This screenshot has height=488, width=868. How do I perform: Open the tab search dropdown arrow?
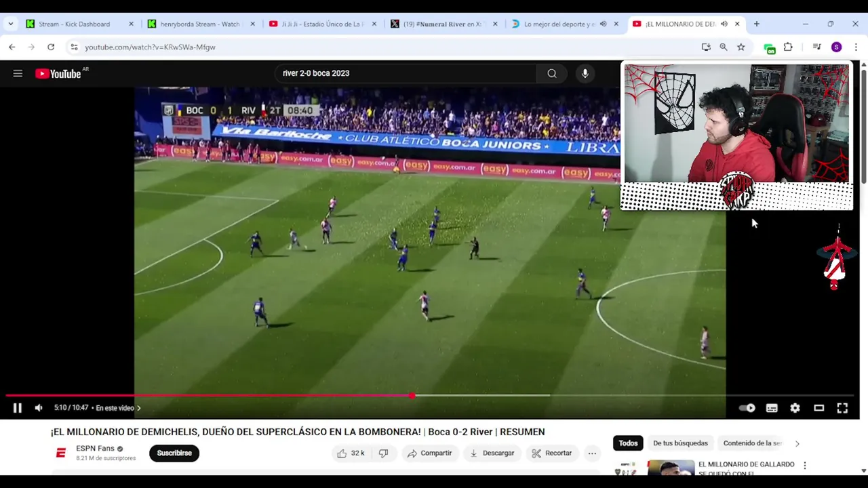(x=11, y=24)
